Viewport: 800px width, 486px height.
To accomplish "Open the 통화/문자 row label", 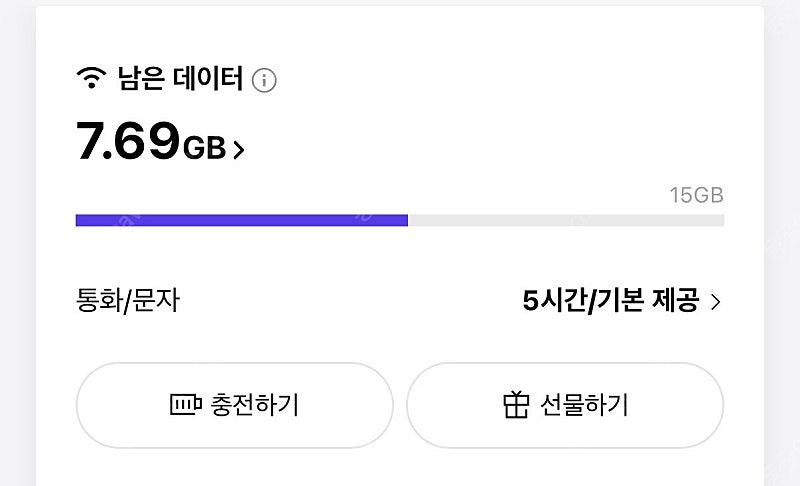I will point(128,300).
